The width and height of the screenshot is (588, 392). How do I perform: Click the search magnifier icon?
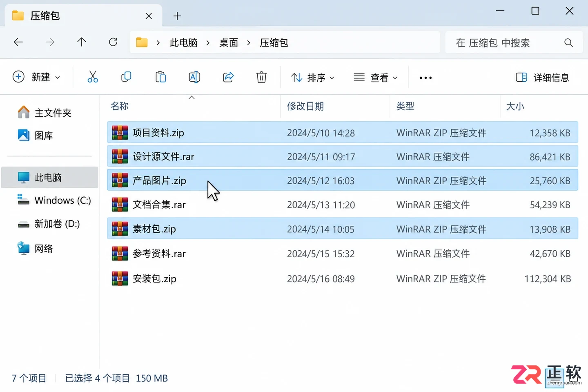(x=568, y=42)
